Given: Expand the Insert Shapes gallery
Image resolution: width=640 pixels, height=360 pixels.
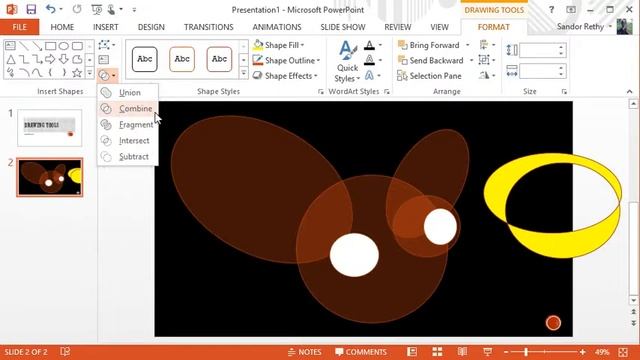Looking at the screenshot, I should pos(89,73).
